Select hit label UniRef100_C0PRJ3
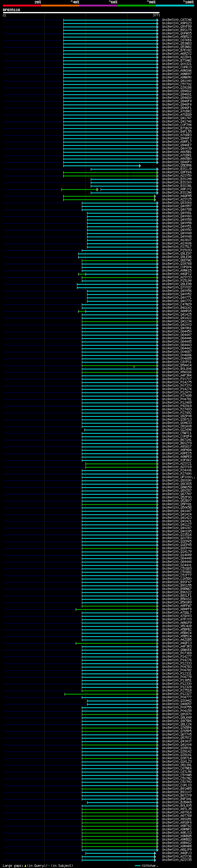Image resolution: width=197 pixels, height=868 pixels. [176, 67]
